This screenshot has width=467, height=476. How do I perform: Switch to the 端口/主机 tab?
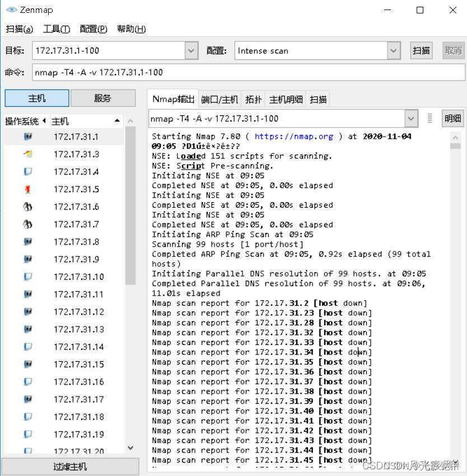click(x=220, y=99)
